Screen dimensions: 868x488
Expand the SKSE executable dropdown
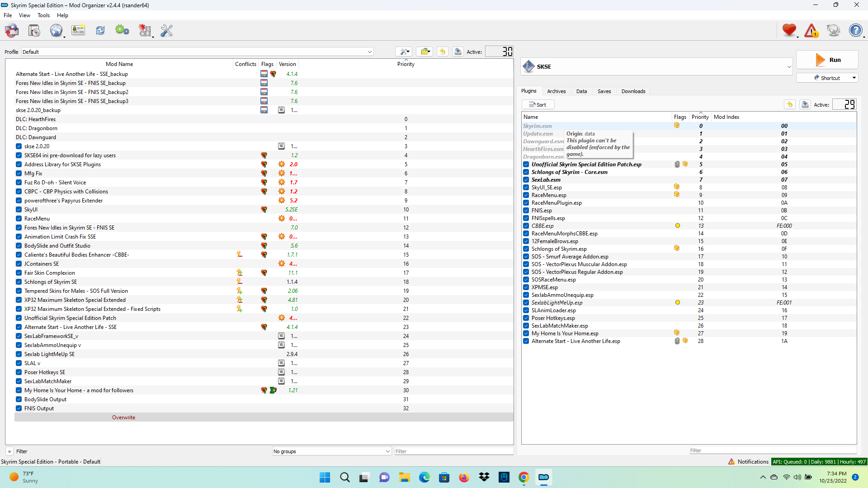(x=657, y=67)
